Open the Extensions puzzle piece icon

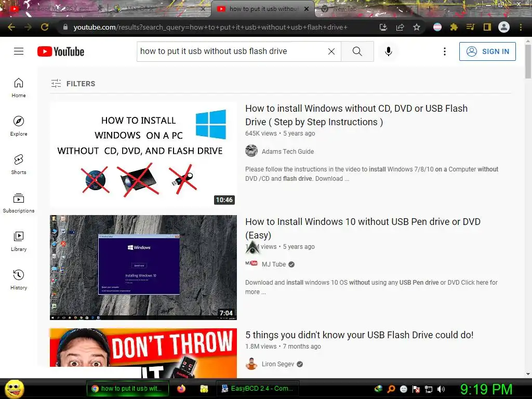tap(454, 27)
